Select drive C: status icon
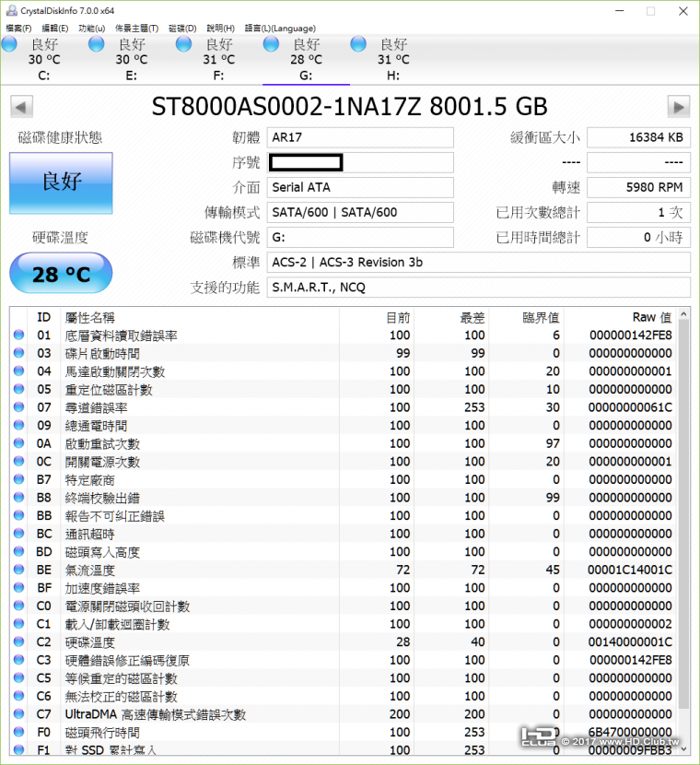This screenshot has height=765, width=700. tap(9, 44)
